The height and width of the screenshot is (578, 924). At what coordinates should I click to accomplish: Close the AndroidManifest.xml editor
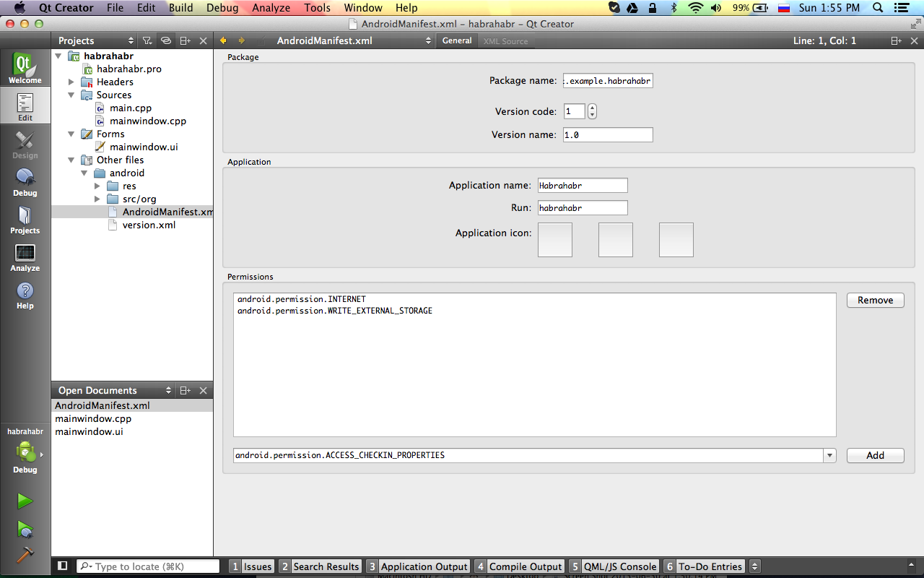pyautogui.click(x=914, y=41)
